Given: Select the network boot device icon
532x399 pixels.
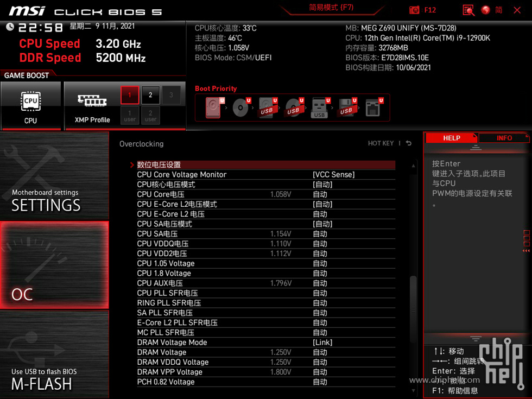Looking at the screenshot, I should coord(374,107).
